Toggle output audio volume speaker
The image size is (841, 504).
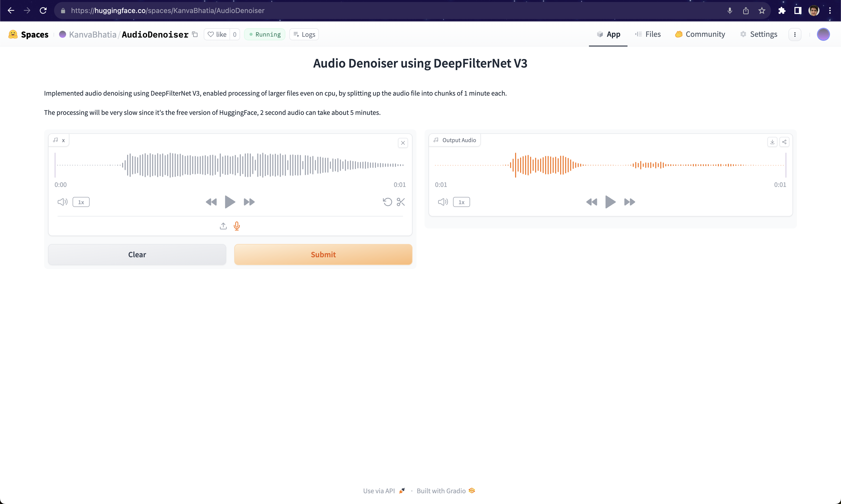[443, 202]
